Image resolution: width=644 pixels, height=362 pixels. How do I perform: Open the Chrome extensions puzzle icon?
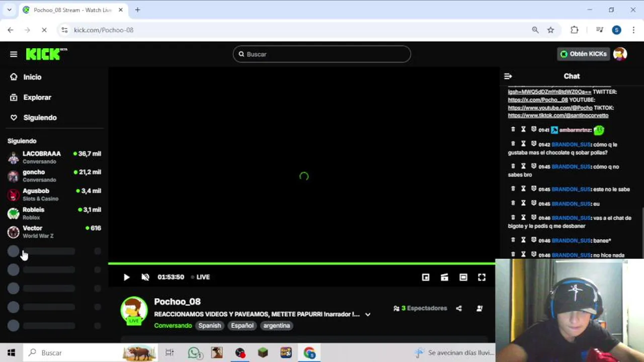click(574, 30)
